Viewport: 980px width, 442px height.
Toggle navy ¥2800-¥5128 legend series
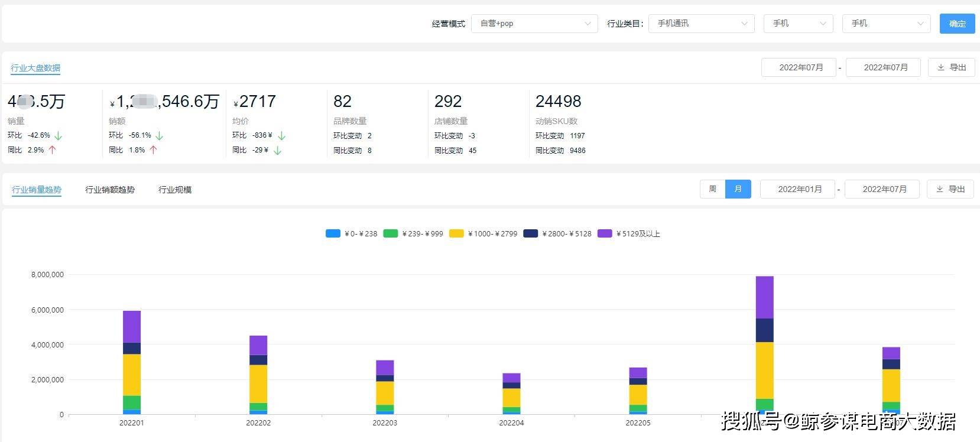[557, 233]
